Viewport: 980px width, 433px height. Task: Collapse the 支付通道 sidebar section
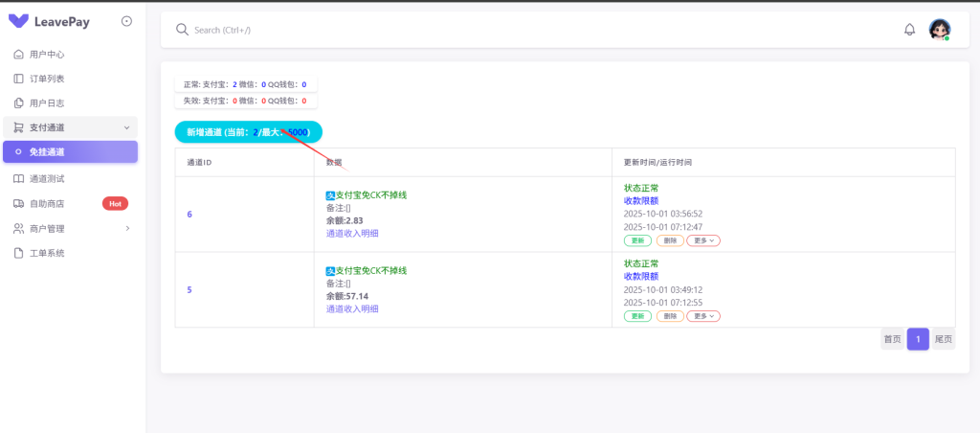point(71,127)
